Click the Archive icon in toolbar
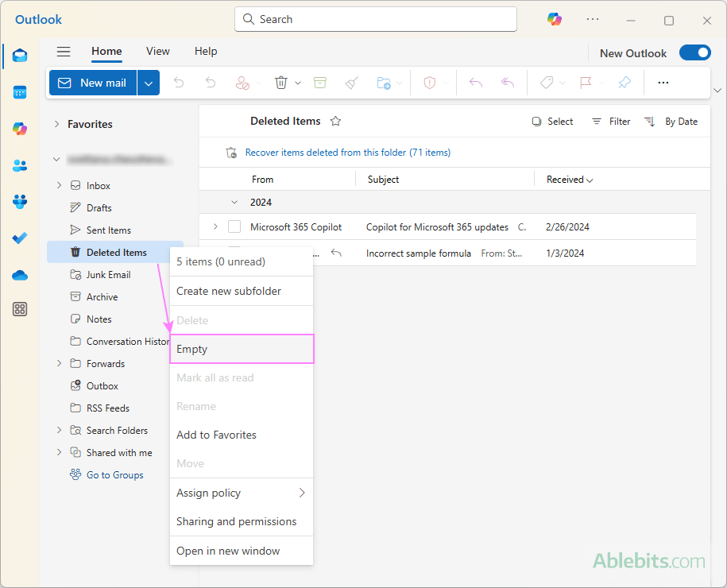The height and width of the screenshot is (588, 727). 320,83
